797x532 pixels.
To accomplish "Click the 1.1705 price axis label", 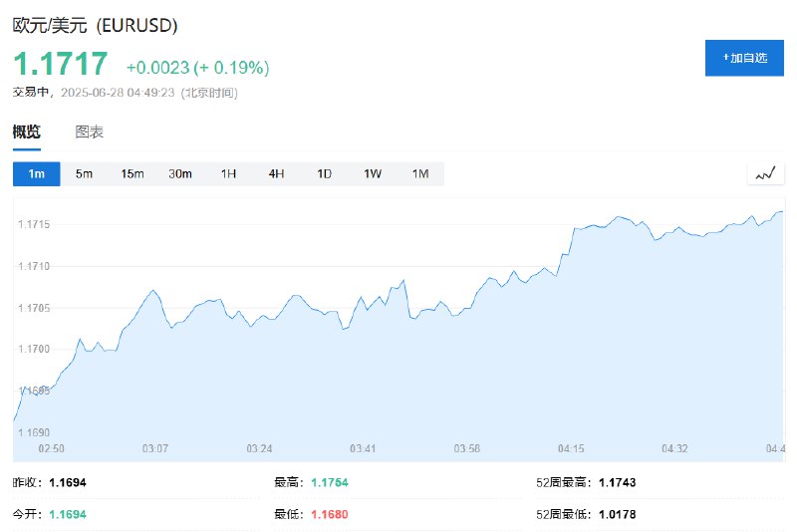I will click(34, 308).
